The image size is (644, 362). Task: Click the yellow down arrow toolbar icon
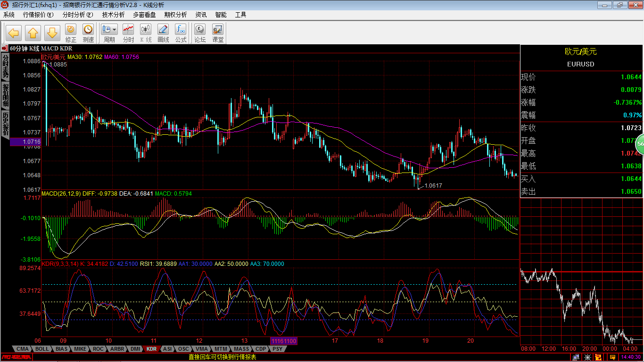tap(52, 33)
